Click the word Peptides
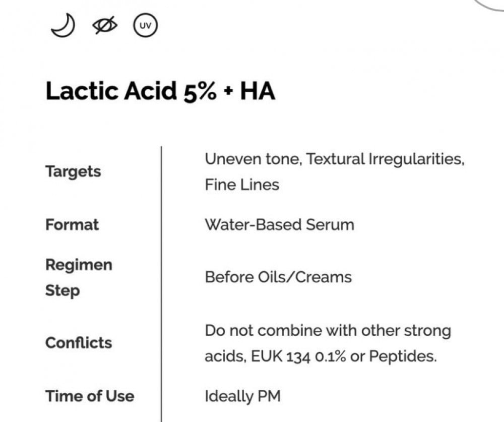The width and height of the screenshot is (504, 422). click(402, 356)
